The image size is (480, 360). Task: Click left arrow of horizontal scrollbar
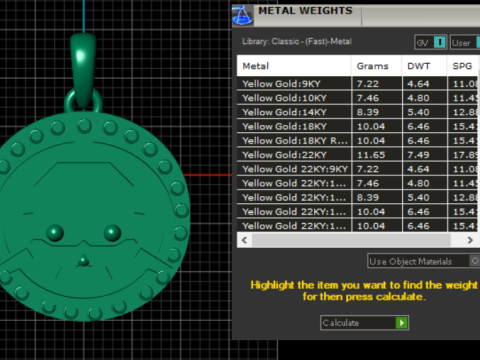coord(244,240)
